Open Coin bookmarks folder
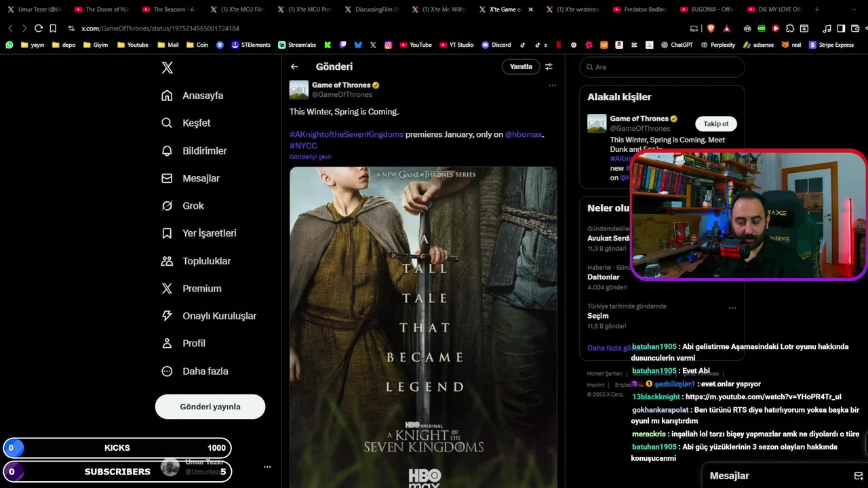 tap(197, 45)
